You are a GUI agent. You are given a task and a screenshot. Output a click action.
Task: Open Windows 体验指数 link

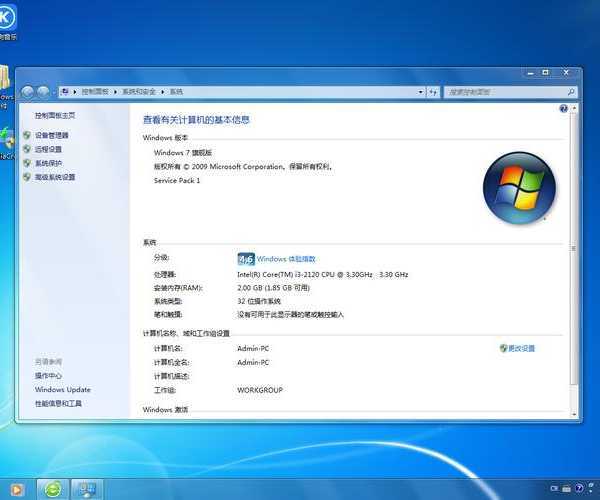[286, 259]
